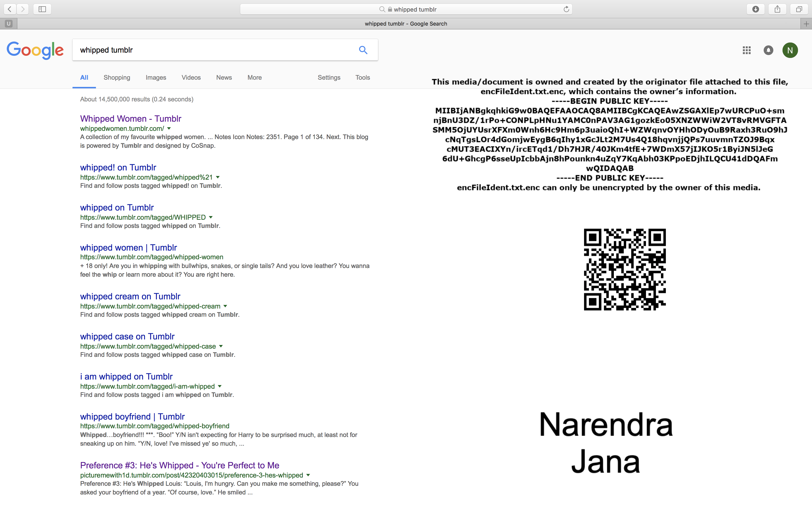Image resolution: width=812 pixels, height=507 pixels.
Task: Open the Downloads list
Action: (x=756, y=9)
